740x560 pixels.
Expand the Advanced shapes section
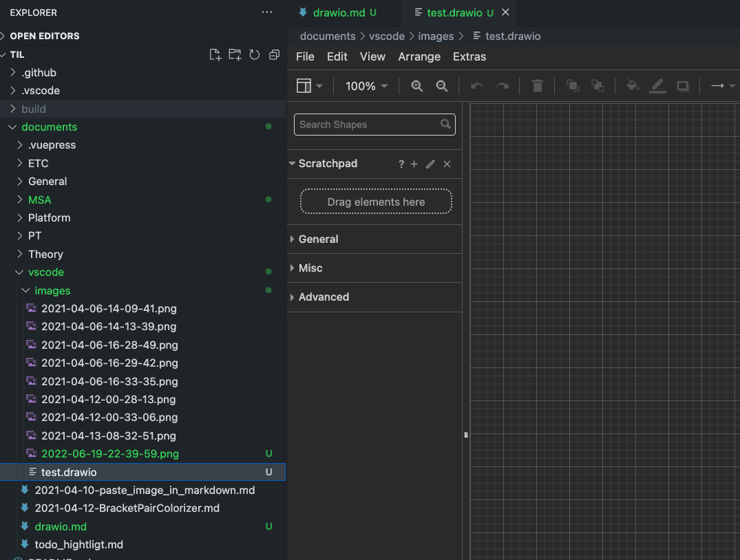click(x=324, y=297)
